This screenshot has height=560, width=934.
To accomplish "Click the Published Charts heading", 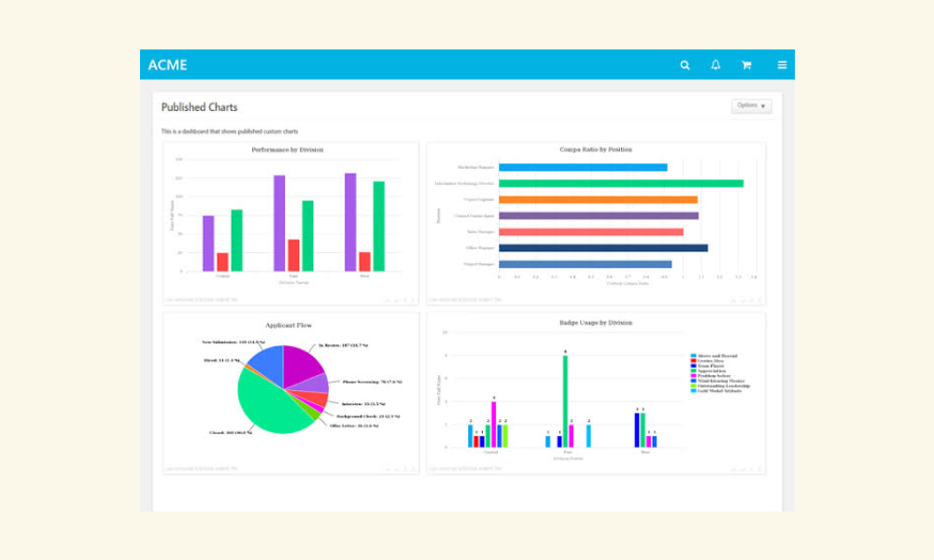I will tap(200, 107).
